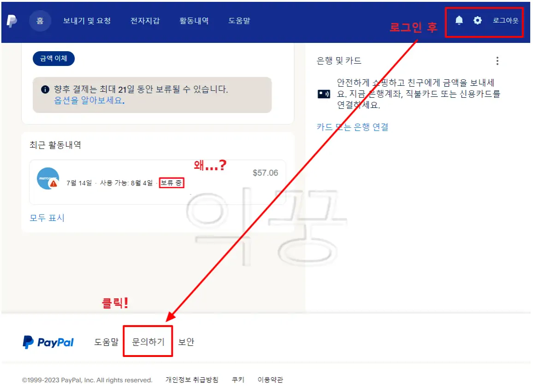Open notifications via the bell icon

click(458, 20)
